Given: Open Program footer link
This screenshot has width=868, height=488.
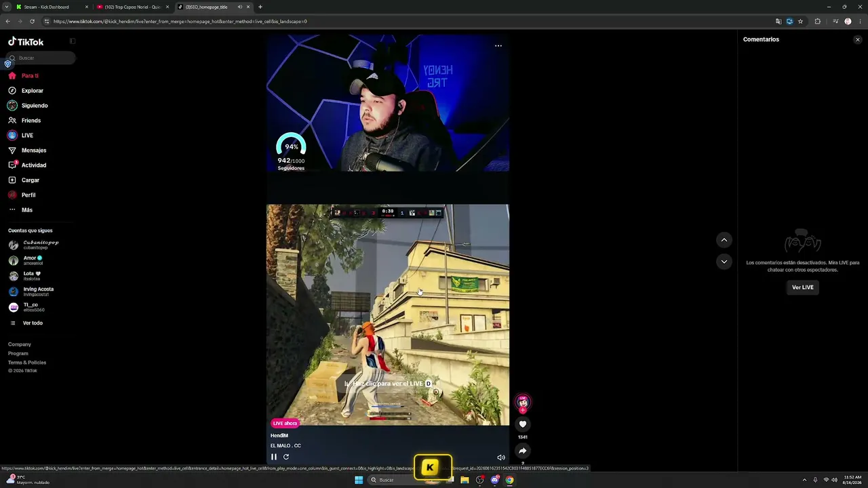Looking at the screenshot, I should click(x=18, y=353).
